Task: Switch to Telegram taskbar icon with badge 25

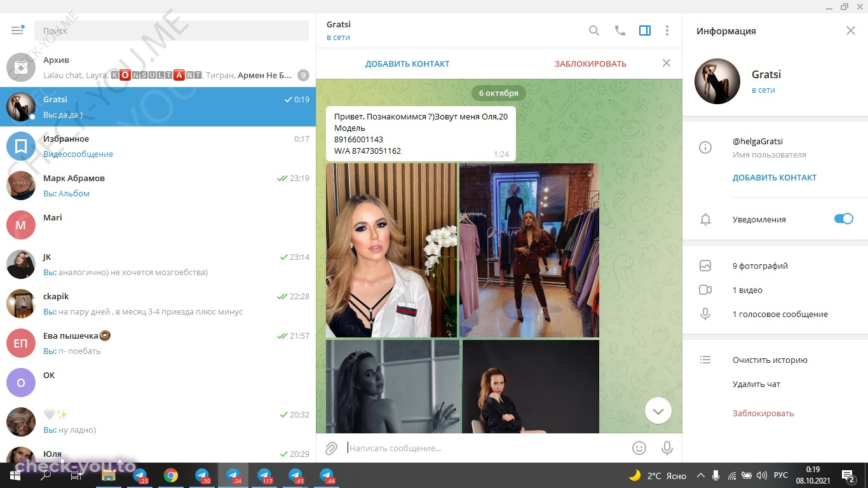Action: point(140,475)
